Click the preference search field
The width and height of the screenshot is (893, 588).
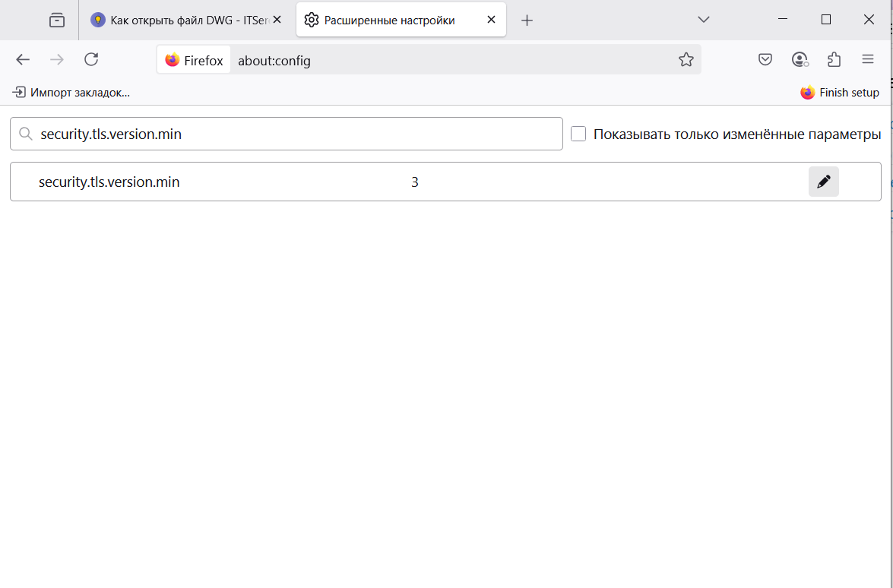pyautogui.click(x=287, y=134)
